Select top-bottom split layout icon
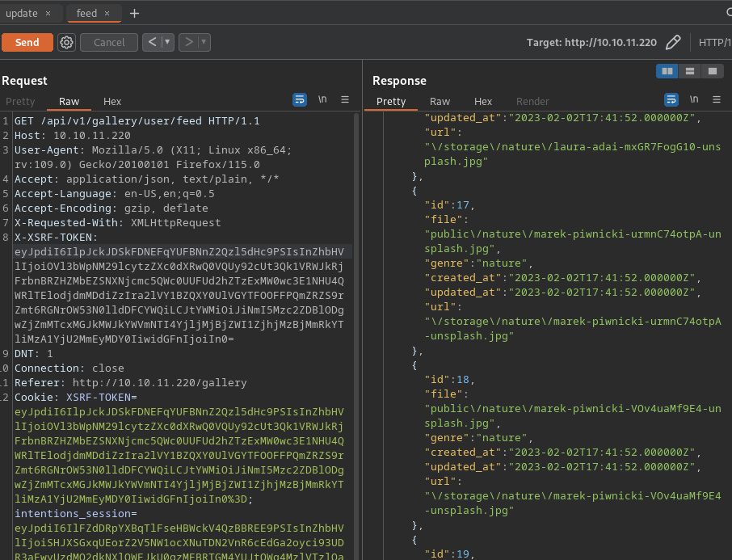This screenshot has height=560, width=732. point(689,71)
